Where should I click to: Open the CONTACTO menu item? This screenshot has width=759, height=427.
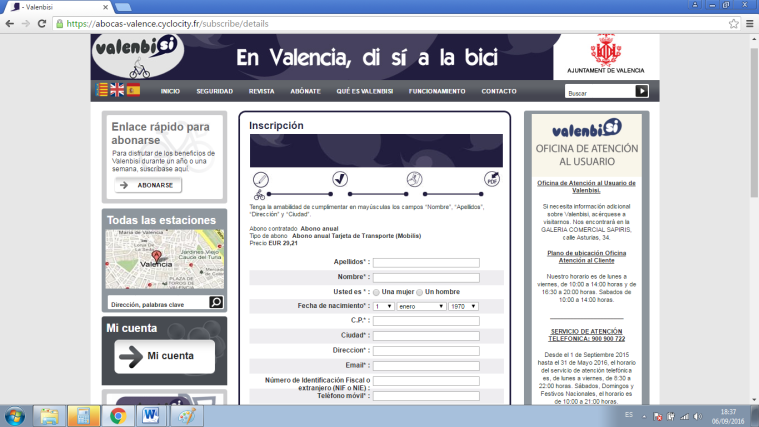click(x=499, y=91)
